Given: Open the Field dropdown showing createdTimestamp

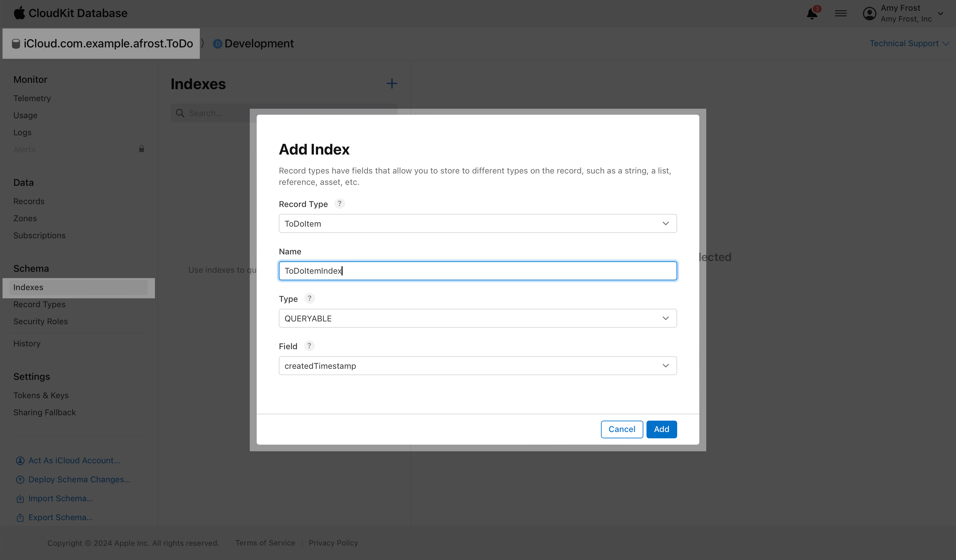Looking at the screenshot, I should coord(477,366).
